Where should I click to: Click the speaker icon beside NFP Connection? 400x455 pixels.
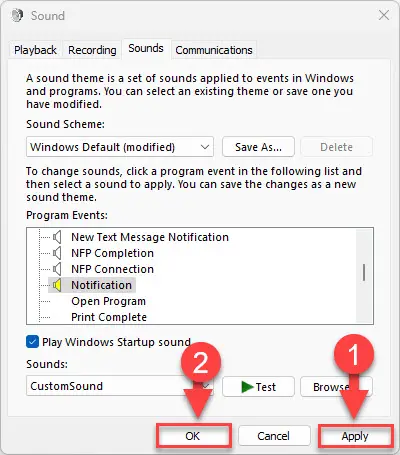57,269
